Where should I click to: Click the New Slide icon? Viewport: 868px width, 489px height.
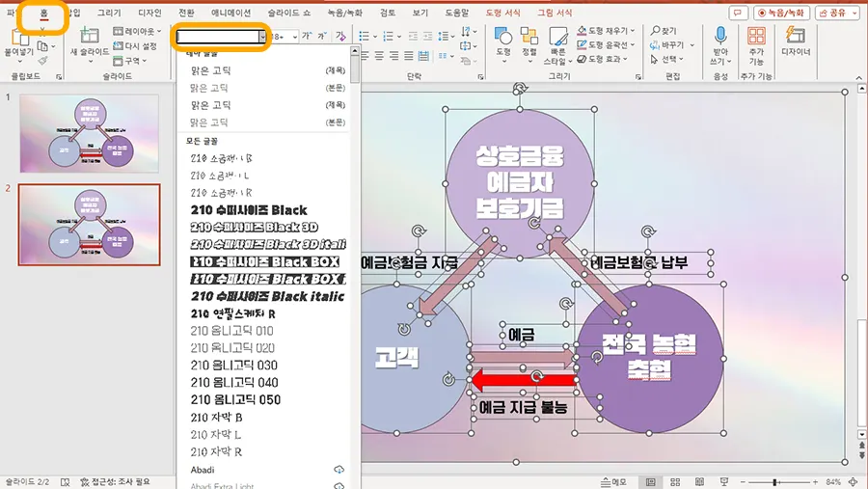[89, 36]
